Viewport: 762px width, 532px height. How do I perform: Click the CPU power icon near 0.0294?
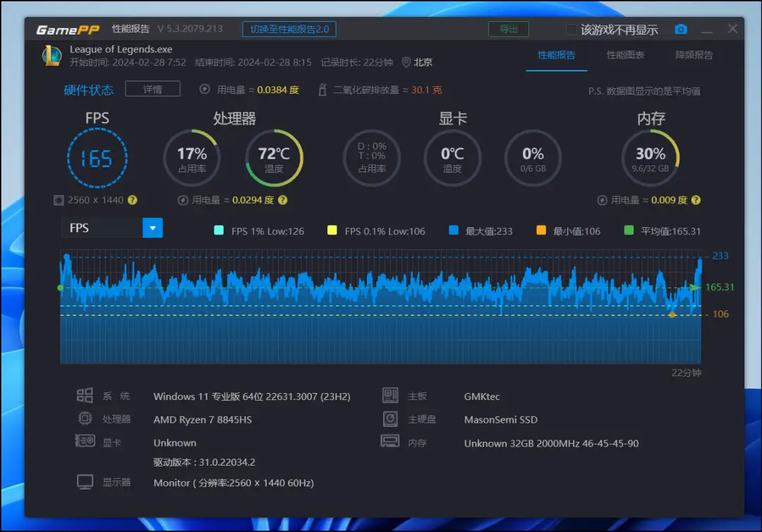(x=183, y=200)
